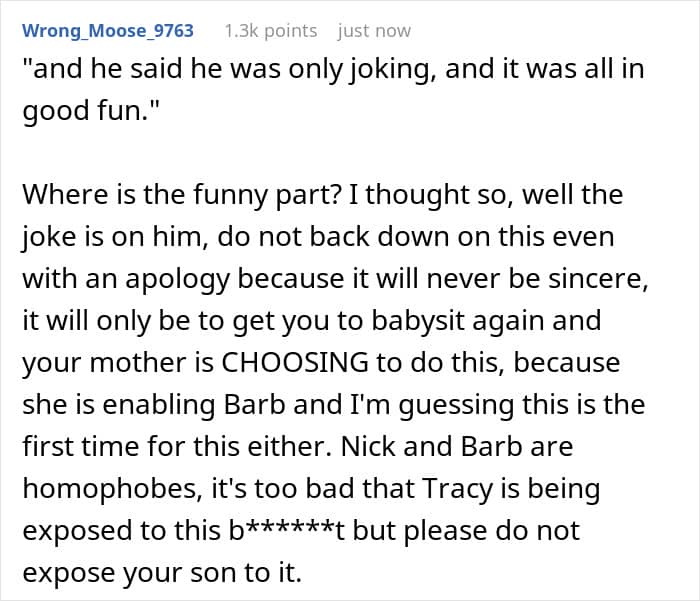Click the name 'Tracy' in the comment
This screenshot has width=700, height=601.
pos(458,488)
